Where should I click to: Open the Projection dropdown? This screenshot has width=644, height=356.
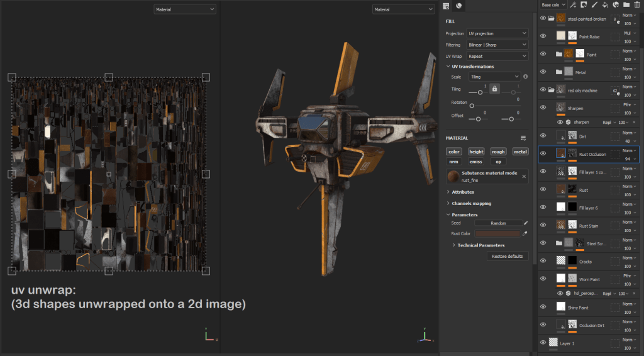[x=497, y=33]
